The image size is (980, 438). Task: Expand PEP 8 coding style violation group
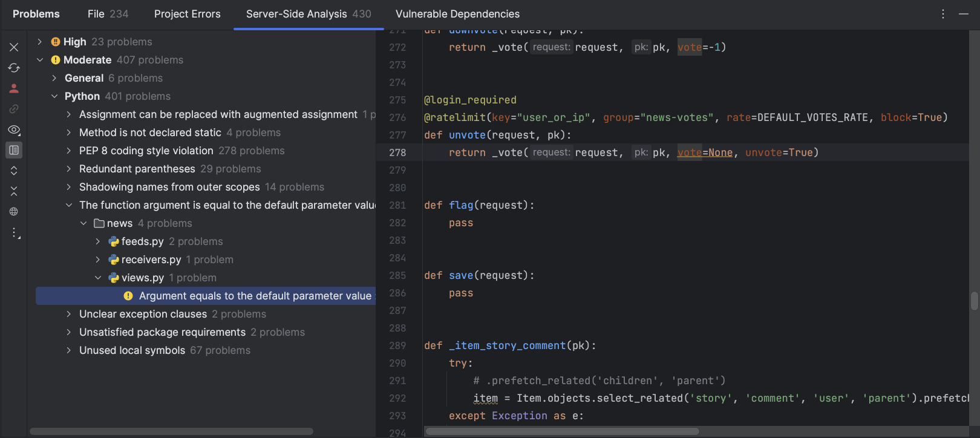coord(69,151)
